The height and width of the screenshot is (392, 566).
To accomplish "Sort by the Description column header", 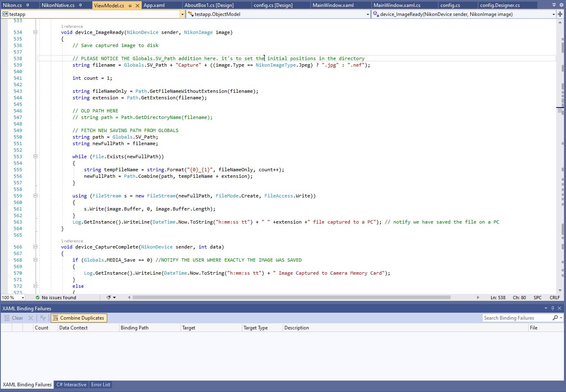I will [x=405, y=328].
